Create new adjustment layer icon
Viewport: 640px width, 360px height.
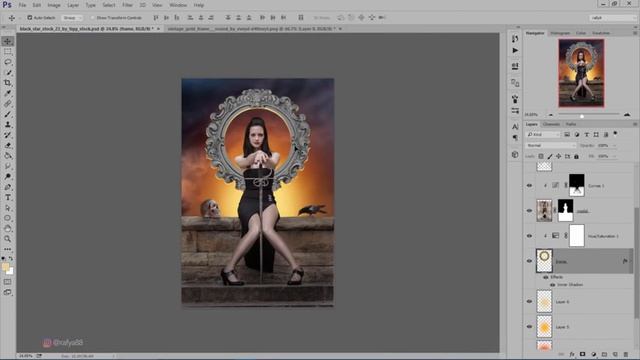coord(593,354)
